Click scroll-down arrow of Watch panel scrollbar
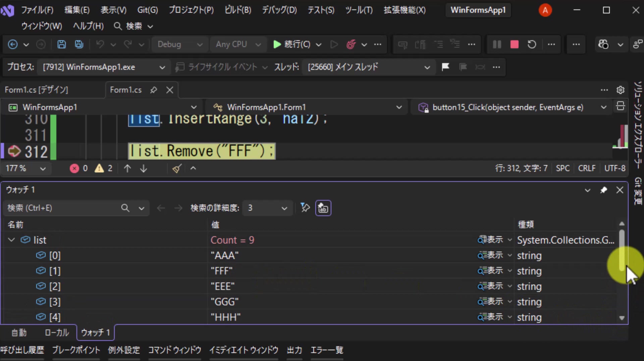The width and height of the screenshot is (644, 361). [622, 318]
